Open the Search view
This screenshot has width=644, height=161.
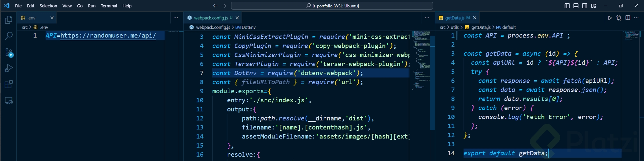point(9,36)
